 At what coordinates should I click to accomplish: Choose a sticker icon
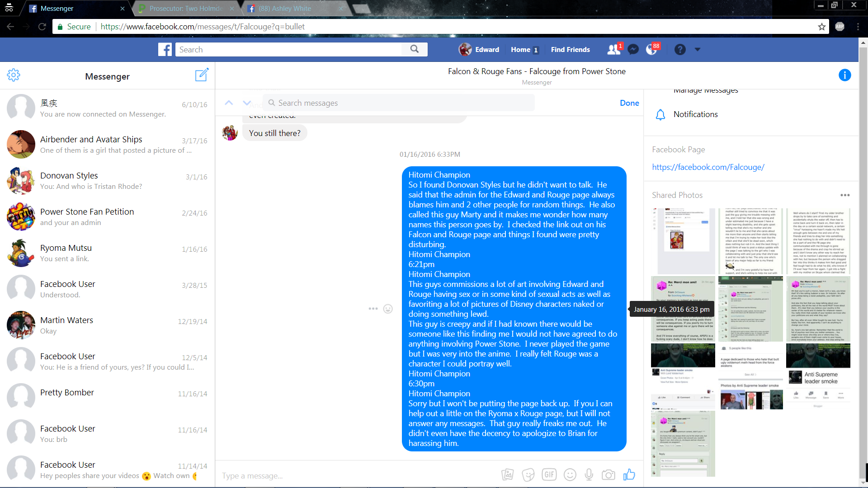(x=528, y=474)
